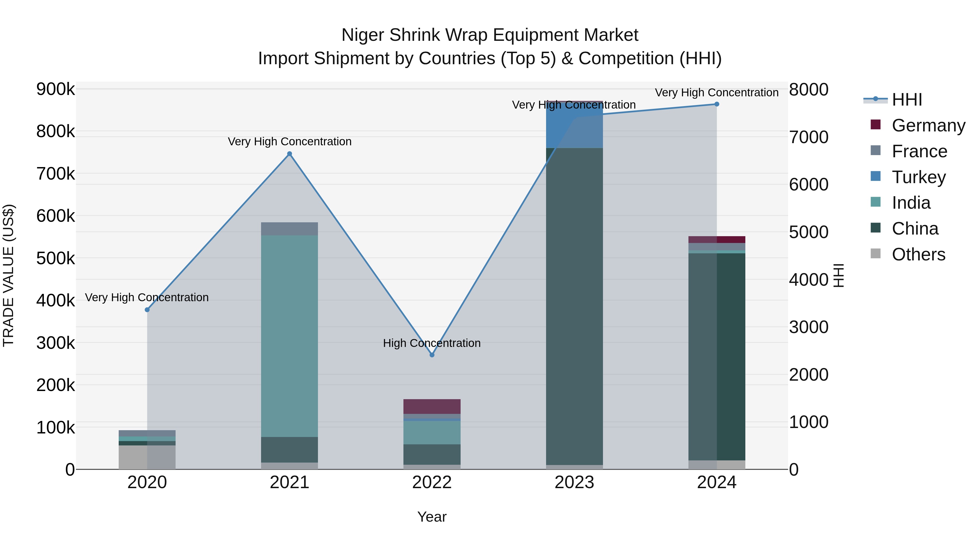Click the Turkey blue color swatch
Viewport: 980px width, 551px height.
click(875, 176)
